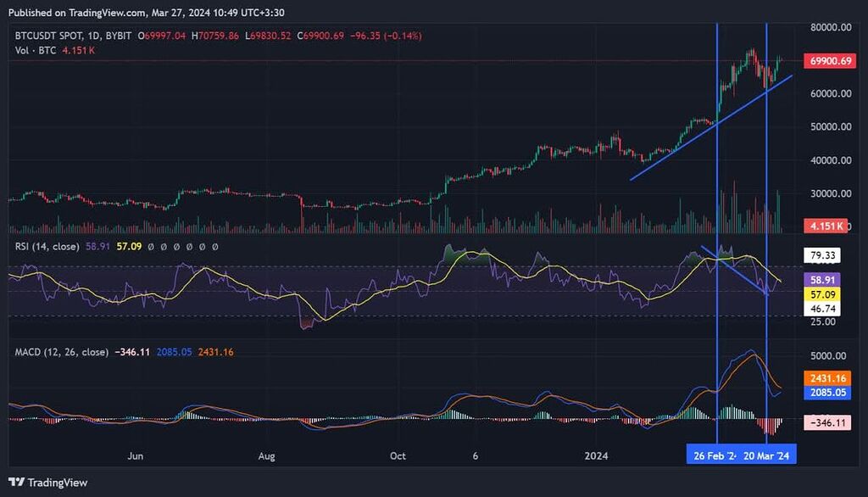Select the orange 2431.16 MACD signal tag

click(x=828, y=377)
